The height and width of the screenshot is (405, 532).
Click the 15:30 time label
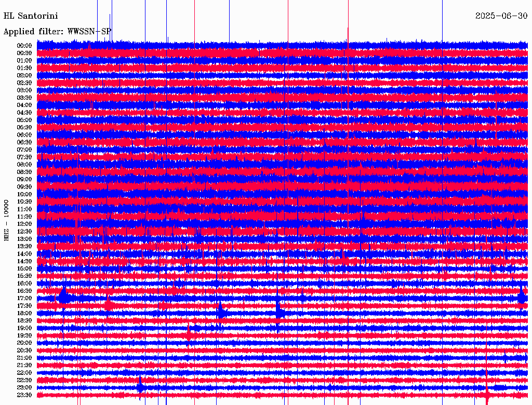pyautogui.click(x=24, y=276)
